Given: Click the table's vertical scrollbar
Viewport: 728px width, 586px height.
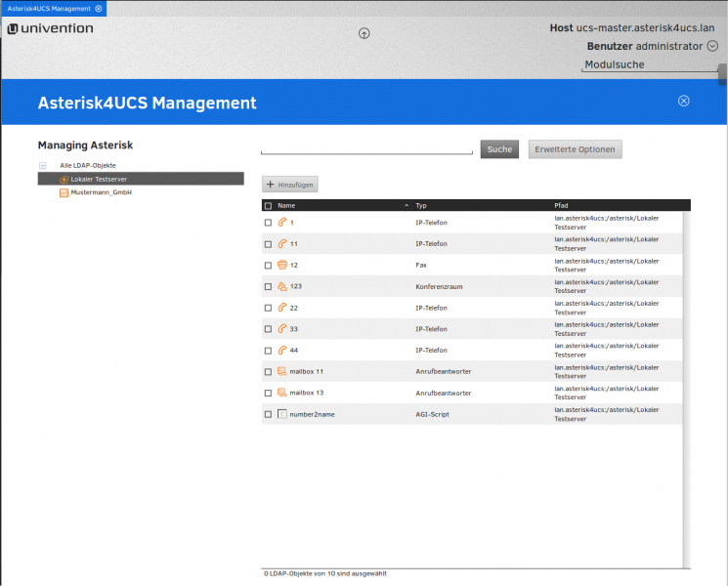Looking at the screenshot, I should click(686, 389).
